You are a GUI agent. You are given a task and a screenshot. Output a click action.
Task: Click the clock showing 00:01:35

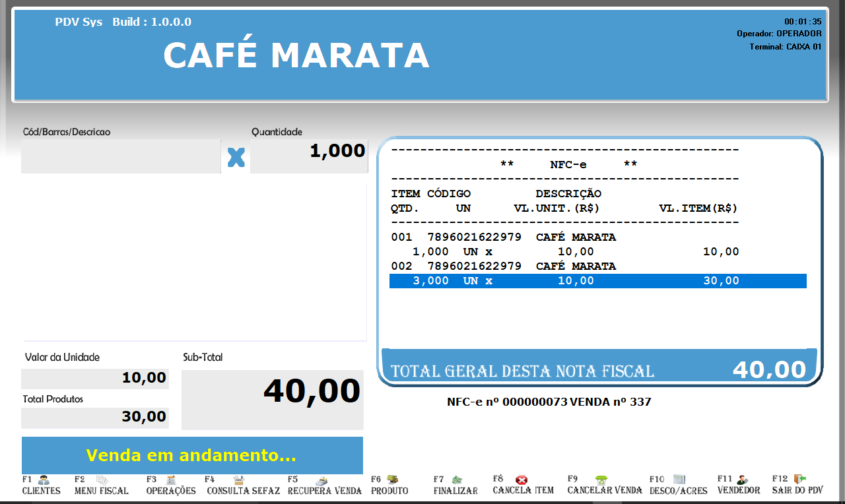[x=803, y=21]
